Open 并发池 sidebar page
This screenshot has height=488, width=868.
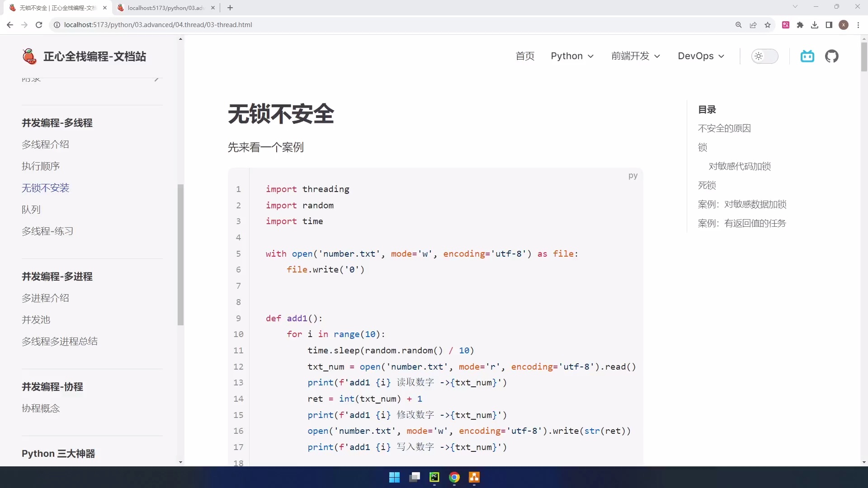(x=36, y=320)
